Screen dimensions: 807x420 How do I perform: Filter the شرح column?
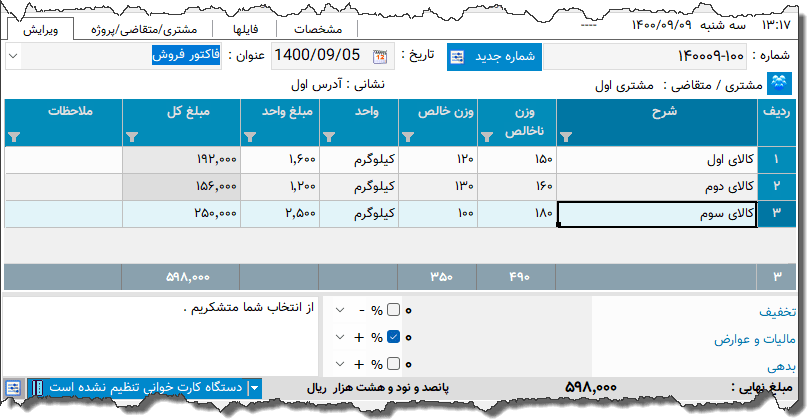click(x=566, y=137)
